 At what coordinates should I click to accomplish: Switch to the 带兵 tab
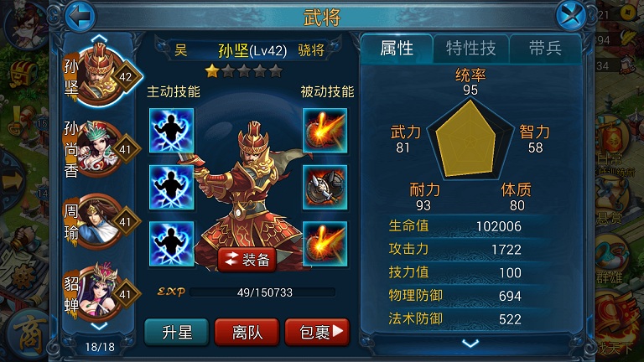pos(545,49)
